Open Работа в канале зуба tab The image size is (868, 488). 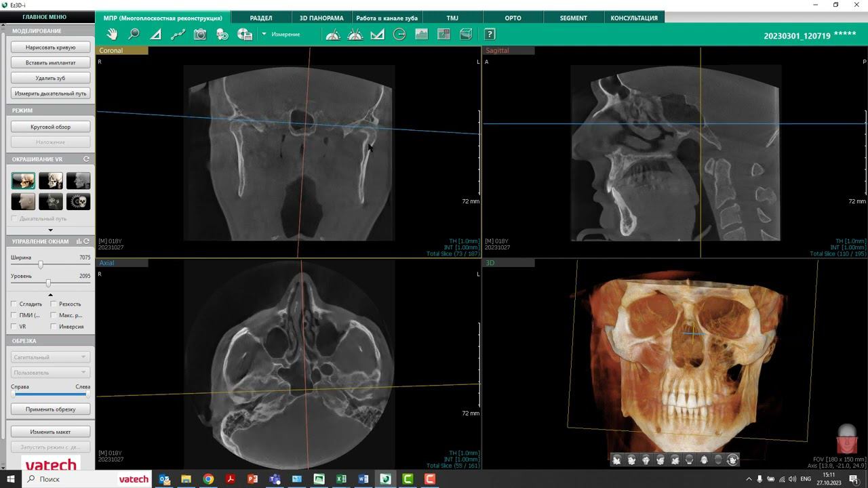click(x=387, y=18)
